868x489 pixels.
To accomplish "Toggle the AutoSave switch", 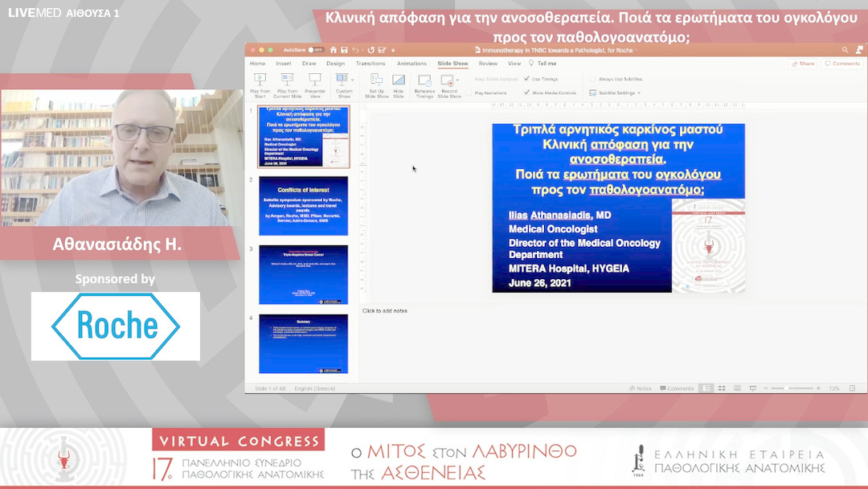I will tap(316, 50).
